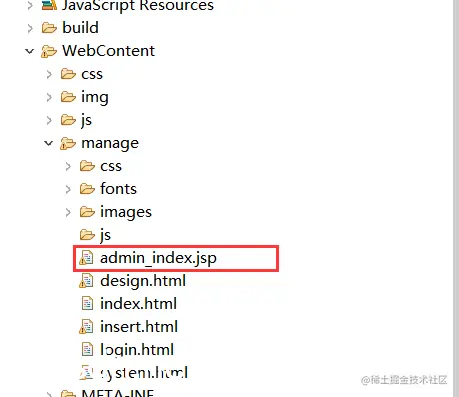Click the manage folder icon
The width and height of the screenshot is (459, 397).
(68, 144)
